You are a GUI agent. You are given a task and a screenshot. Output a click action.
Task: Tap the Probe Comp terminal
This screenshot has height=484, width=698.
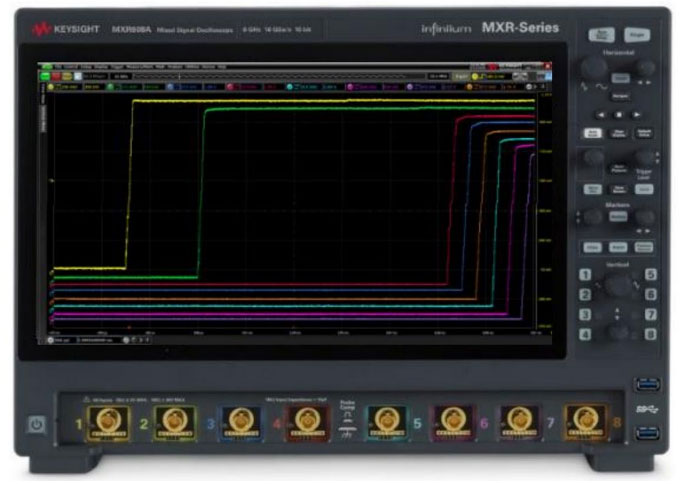point(347,422)
